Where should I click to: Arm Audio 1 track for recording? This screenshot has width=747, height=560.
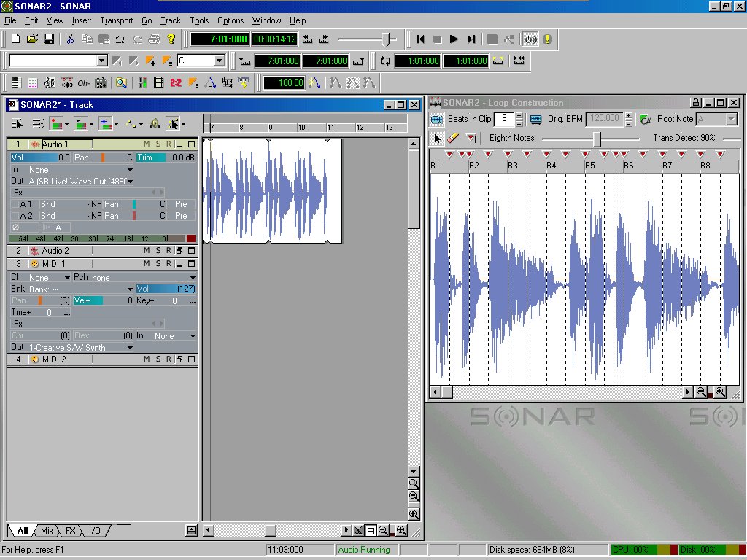point(169,144)
